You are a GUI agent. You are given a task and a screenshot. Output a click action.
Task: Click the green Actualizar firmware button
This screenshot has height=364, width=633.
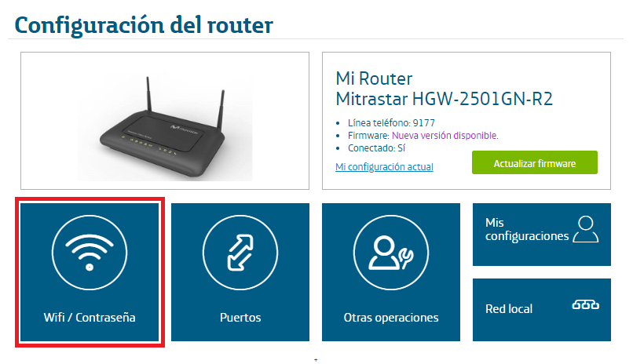(x=535, y=162)
